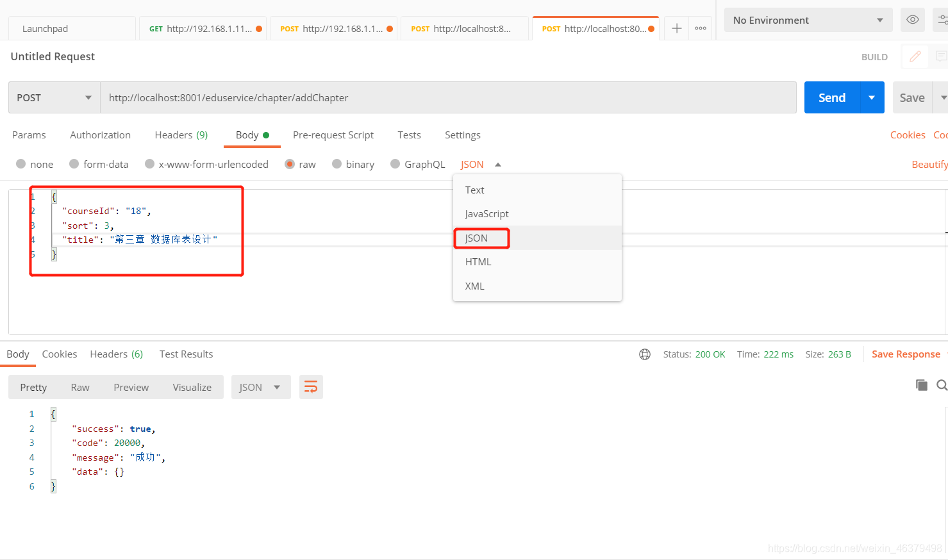
Task: Click the network globe icon near Status
Action: (645, 354)
